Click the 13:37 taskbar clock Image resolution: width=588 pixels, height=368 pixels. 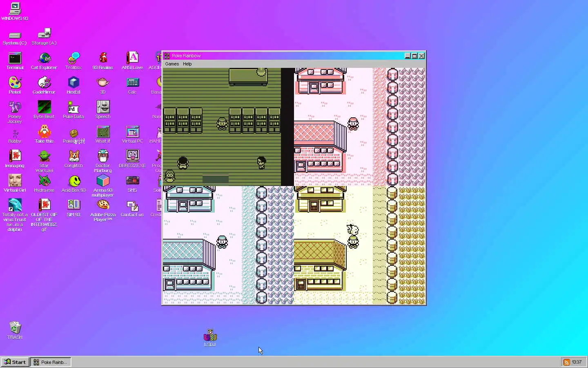[577, 362]
